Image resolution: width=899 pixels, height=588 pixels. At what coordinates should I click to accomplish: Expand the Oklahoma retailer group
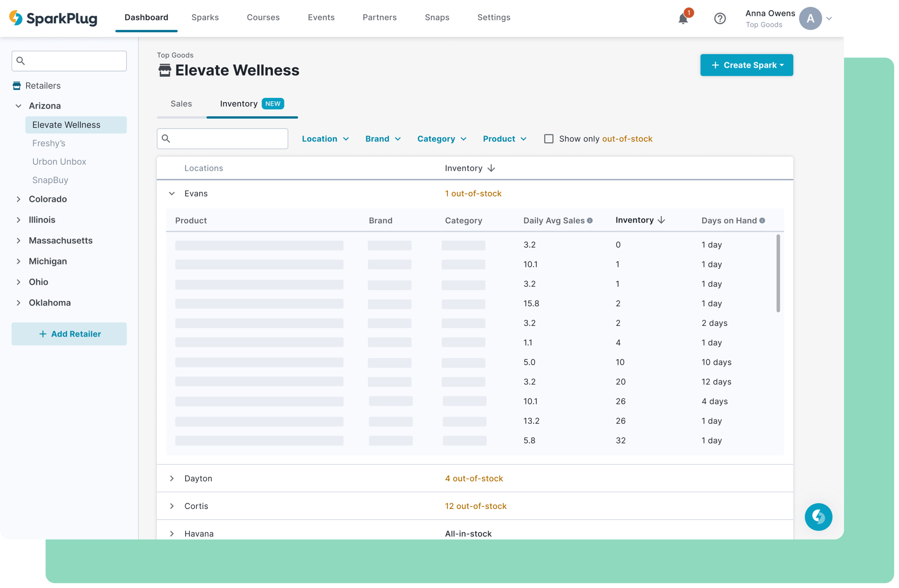coord(18,302)
